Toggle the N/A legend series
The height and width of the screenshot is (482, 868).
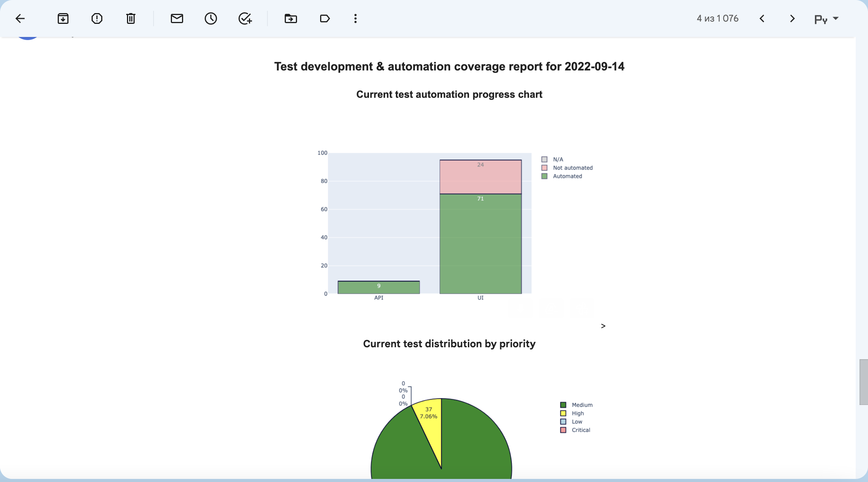[x=558, y=159]
